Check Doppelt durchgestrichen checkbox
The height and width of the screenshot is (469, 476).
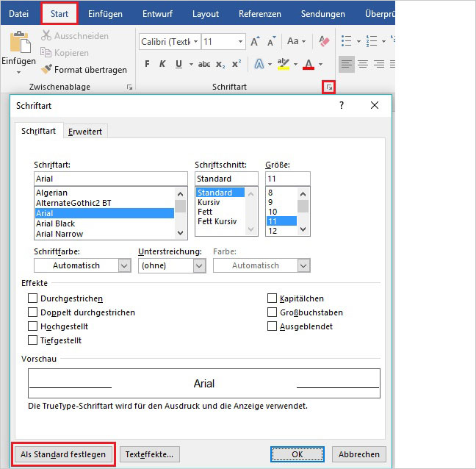pos(32,312)
